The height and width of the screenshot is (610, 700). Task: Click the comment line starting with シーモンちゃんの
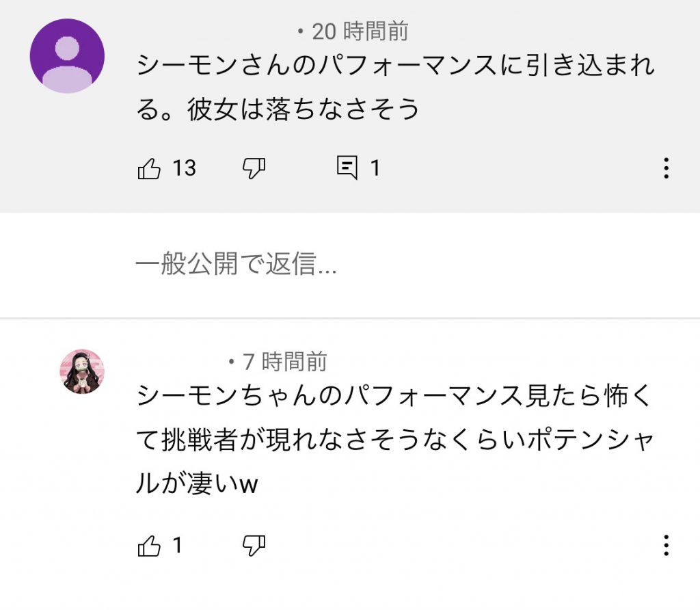coord(395,397)
